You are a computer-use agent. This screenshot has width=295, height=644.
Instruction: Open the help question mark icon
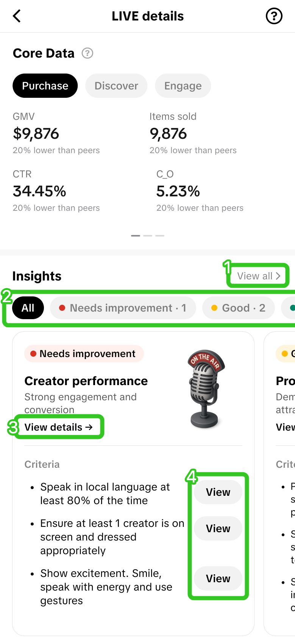tap(274, 16)
